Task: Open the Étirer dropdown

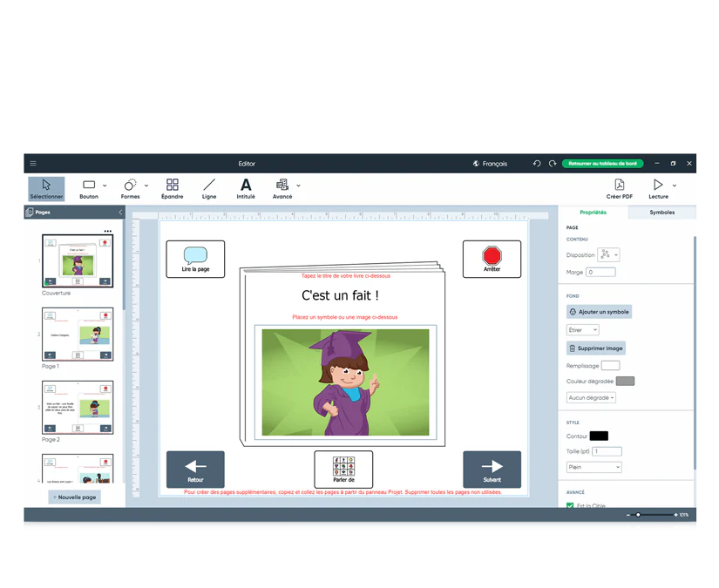Action: point(582,329)
